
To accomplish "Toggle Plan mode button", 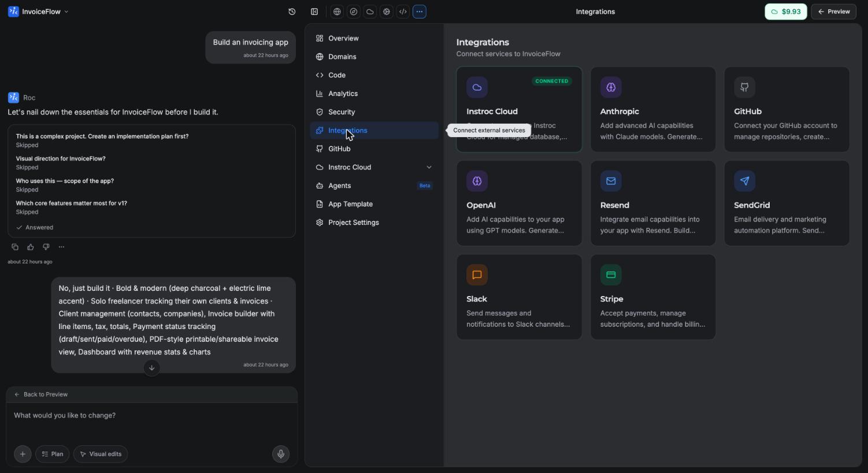I will pyautogui.click(x=53, y=454).
